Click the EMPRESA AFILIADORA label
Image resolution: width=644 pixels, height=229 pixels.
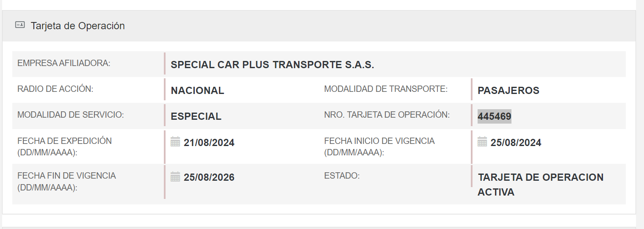coord(64,63)
